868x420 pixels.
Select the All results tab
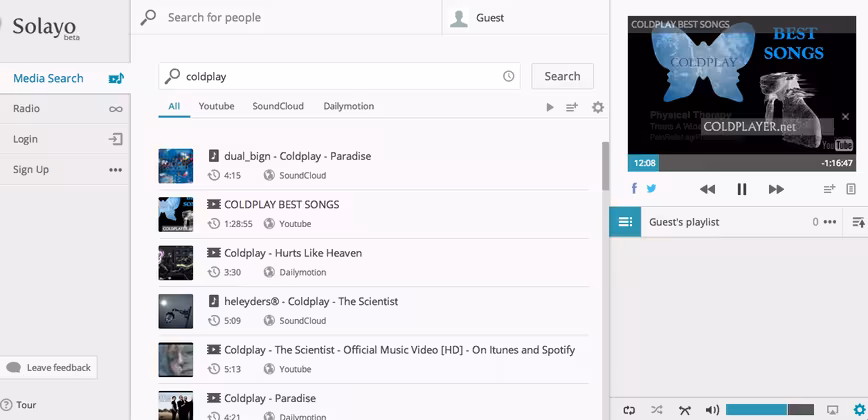click(x=174, y=106)
